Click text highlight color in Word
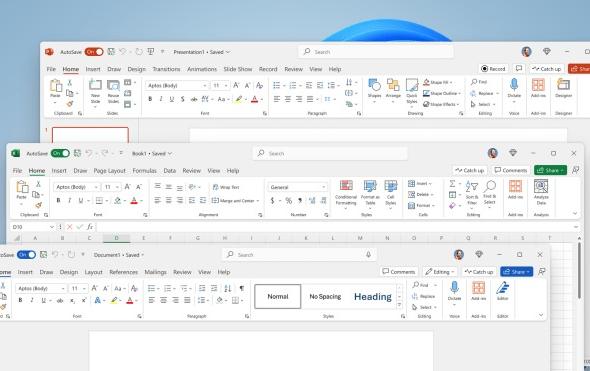The height and width of the screenshot is (371, 590). pyautogui.click(x=114, y=300)
